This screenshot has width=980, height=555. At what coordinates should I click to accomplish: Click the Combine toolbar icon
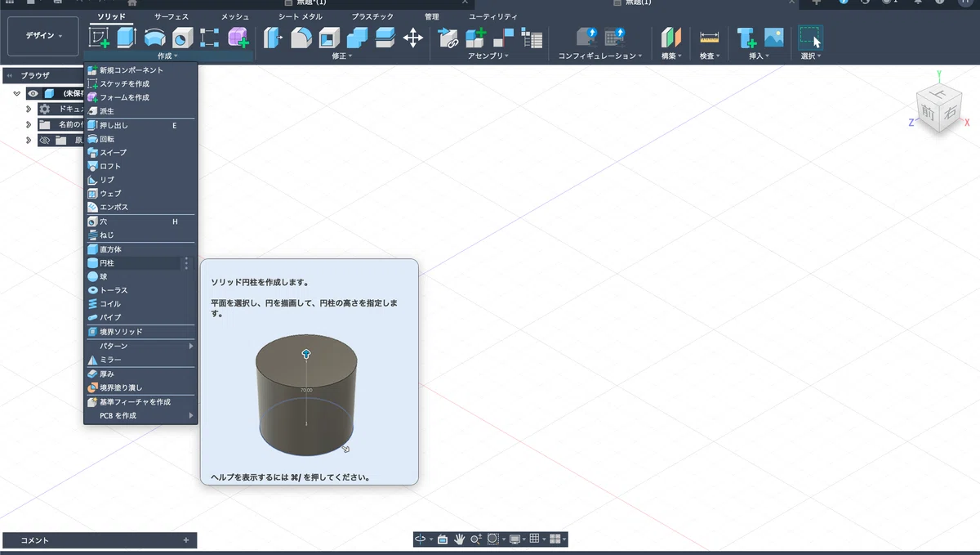tap(357, 38)
